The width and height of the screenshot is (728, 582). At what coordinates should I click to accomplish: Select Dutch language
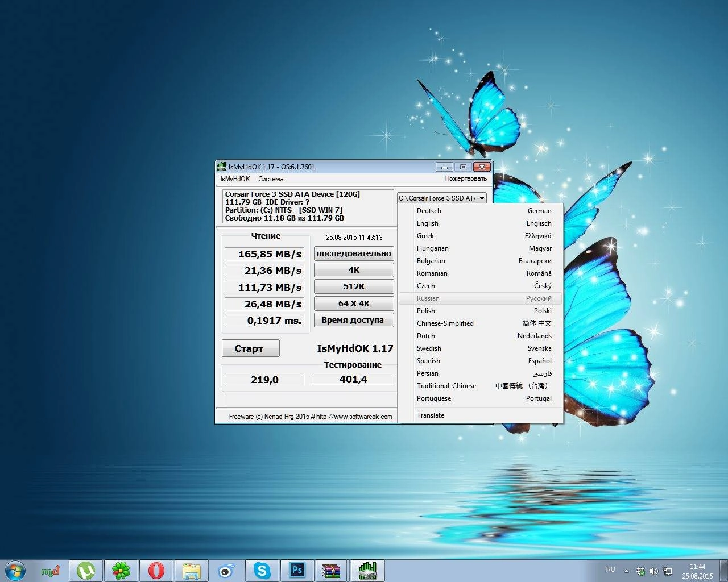pyautogui.click(x=480, y=336)
